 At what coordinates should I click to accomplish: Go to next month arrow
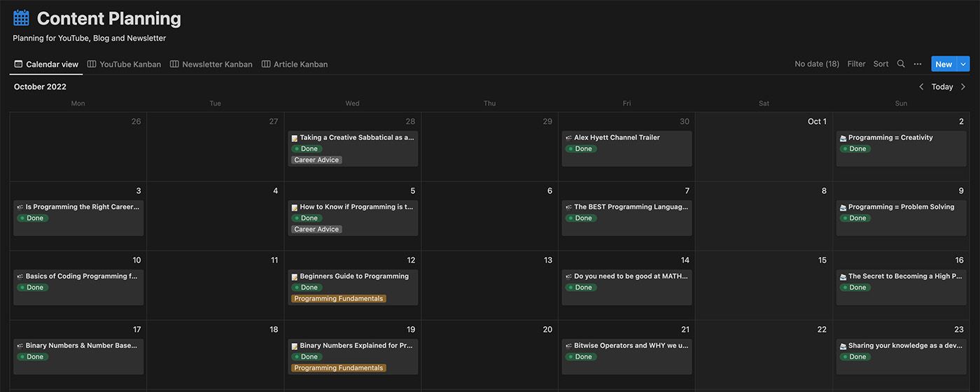pyautogui.click(x=963, y=87)
